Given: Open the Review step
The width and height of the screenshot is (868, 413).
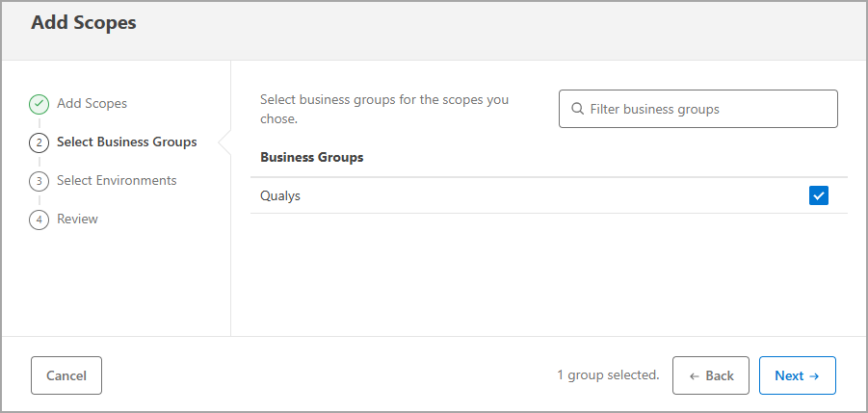Looking at the screenshot, I should click(x=77, y=219).
